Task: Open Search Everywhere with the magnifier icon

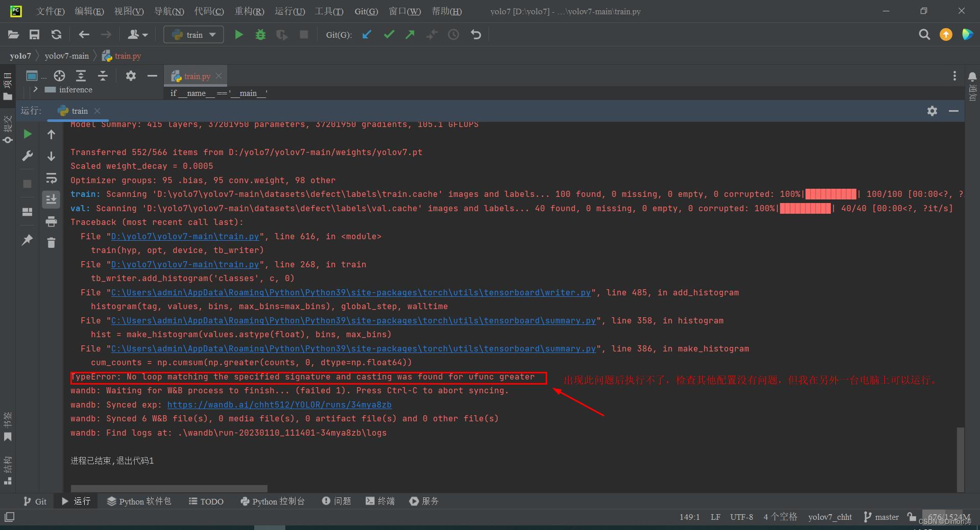Action: [x=924, y=34]
